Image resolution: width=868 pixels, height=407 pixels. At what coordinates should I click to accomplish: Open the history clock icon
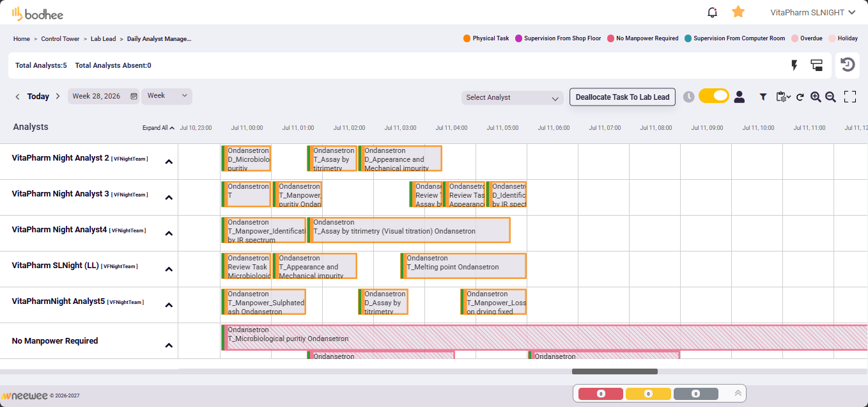pyautogui.click(x=848, y=65)
